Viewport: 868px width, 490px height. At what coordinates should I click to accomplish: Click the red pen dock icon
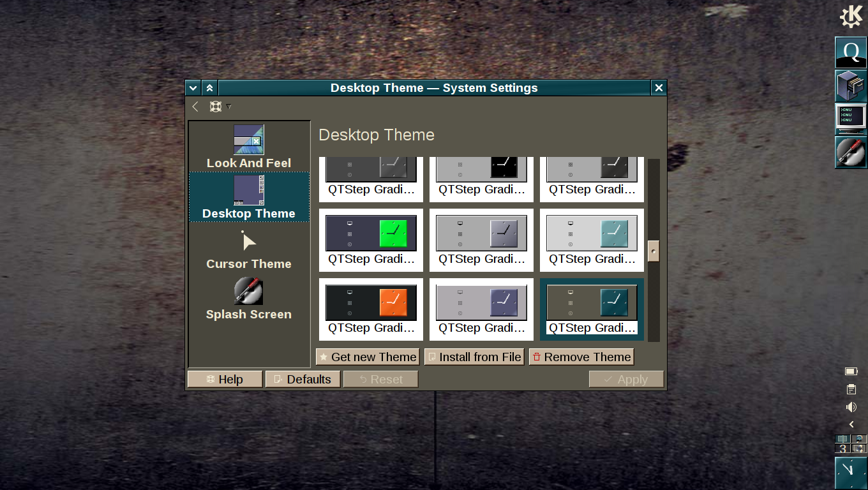click(x=851, y=152)
